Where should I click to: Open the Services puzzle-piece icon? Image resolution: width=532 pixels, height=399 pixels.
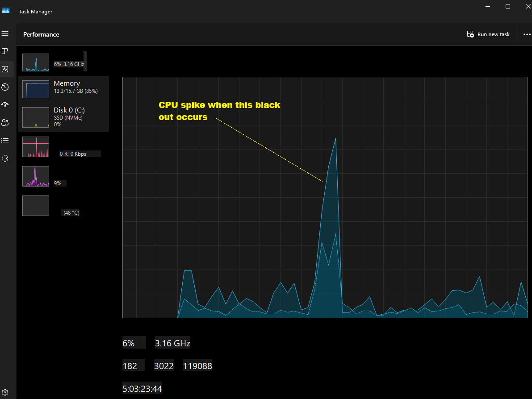pos(5,158)
